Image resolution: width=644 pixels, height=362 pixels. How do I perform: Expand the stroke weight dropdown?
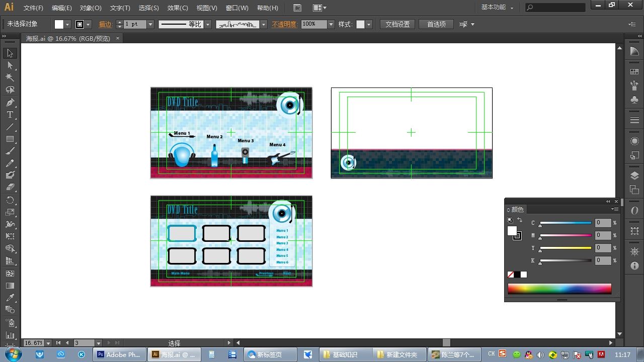[x=150, y=24]
